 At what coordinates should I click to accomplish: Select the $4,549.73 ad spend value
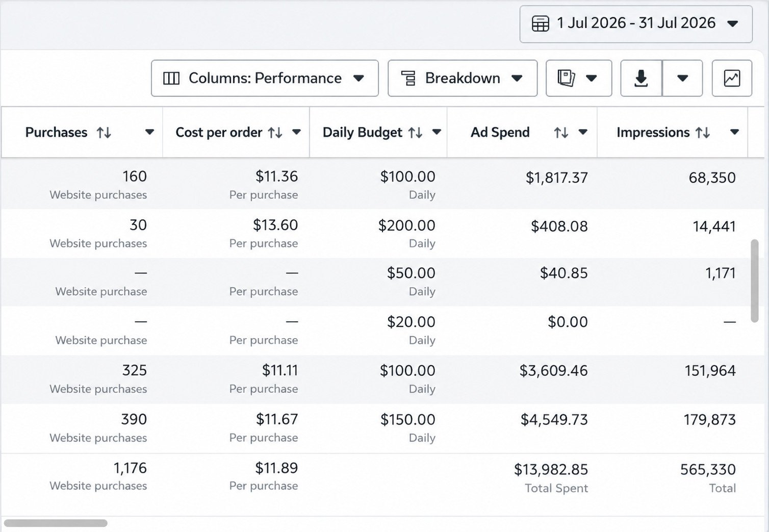click(554, 420)
